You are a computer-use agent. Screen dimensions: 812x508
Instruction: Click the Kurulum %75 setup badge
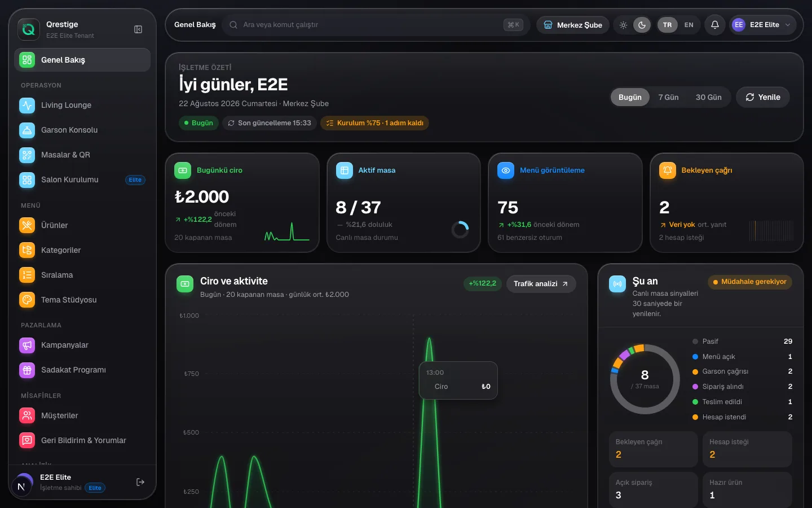(x=374, y=123)
